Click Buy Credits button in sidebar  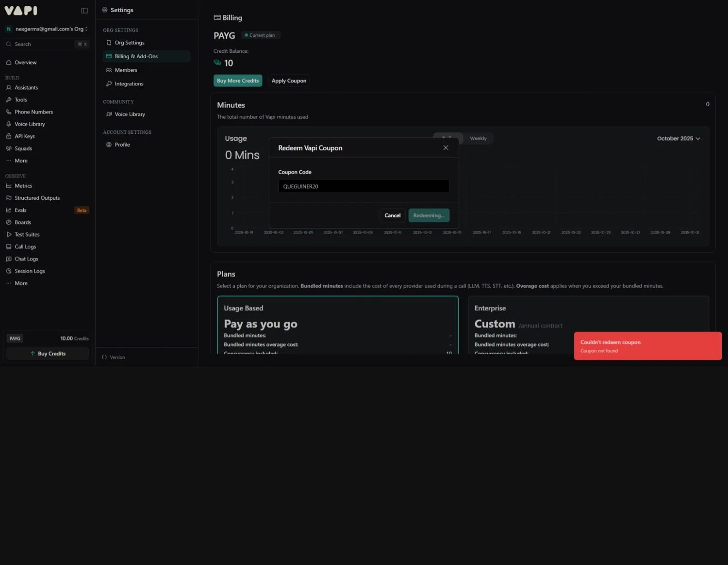tap(48, 354)
